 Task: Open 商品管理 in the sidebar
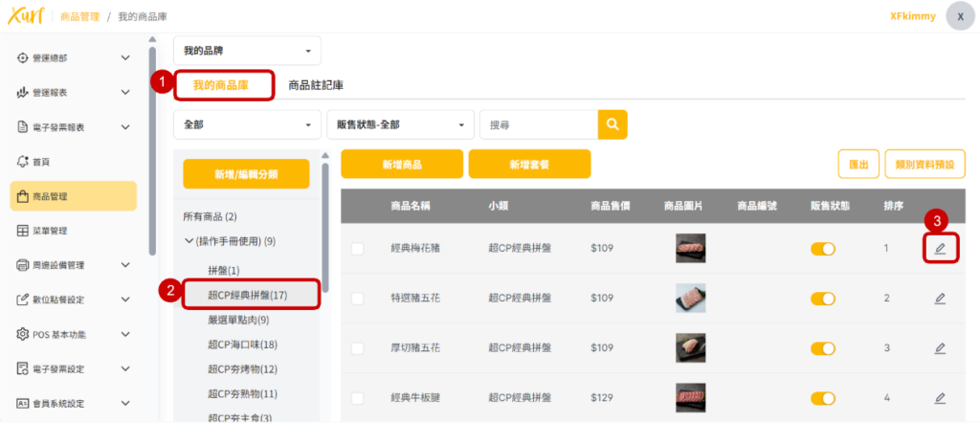[74, 196]
